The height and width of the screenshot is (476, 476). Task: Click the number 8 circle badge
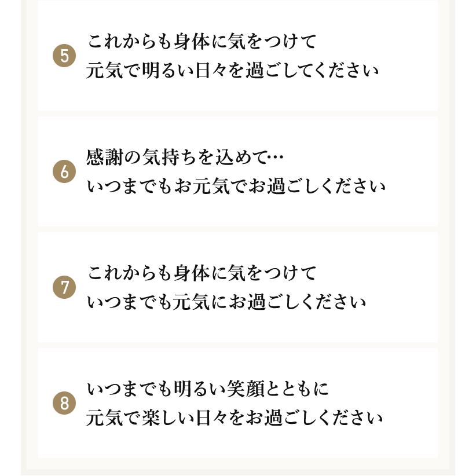coord(64,404)
